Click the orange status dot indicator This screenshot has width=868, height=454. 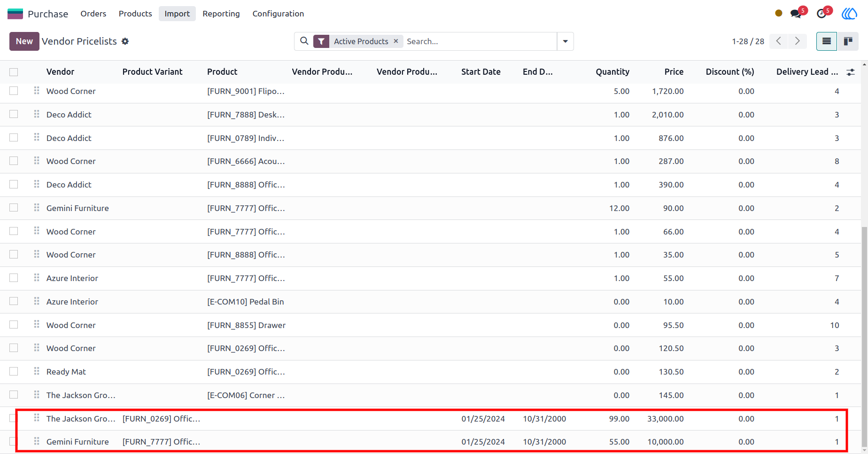(779, 13)
